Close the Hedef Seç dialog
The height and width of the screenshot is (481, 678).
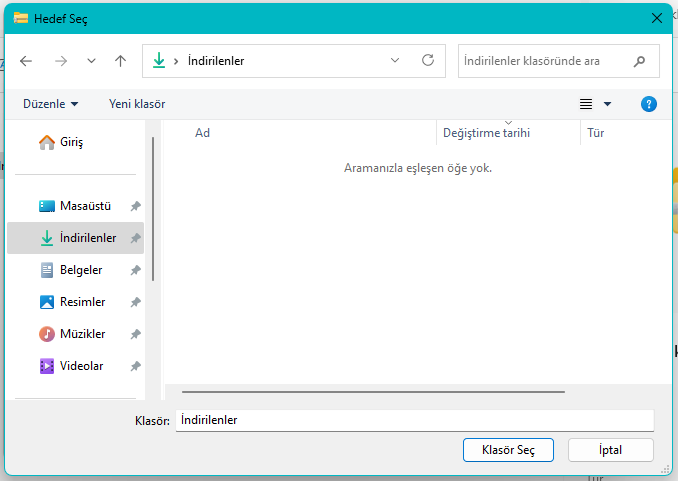click(657, 18)
